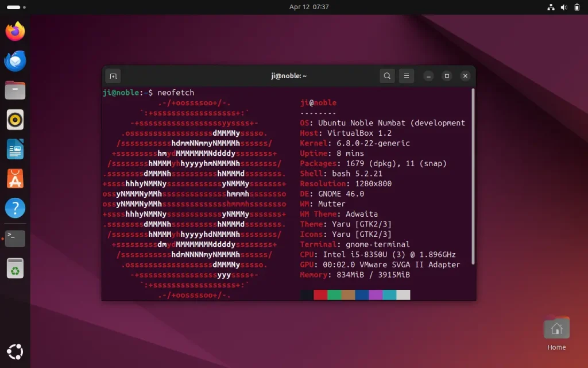Viewport: 588px width, 368px height.
Task: Open the terminal hamburger menu
Action: [406, 76]
